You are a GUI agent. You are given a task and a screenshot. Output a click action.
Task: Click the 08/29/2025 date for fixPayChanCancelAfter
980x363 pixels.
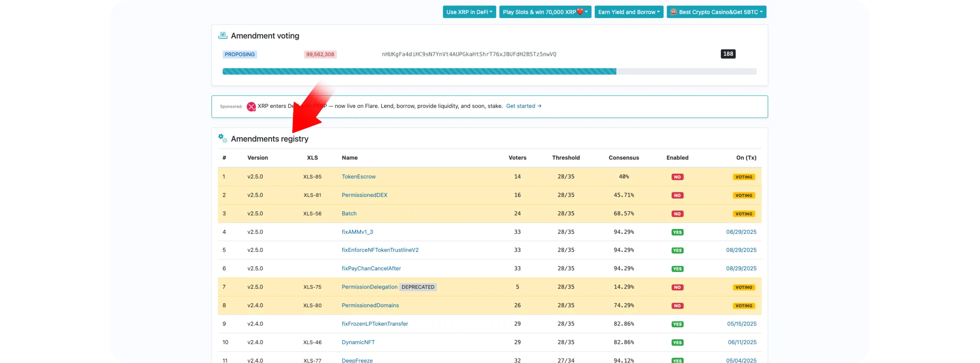click(741, 269)
